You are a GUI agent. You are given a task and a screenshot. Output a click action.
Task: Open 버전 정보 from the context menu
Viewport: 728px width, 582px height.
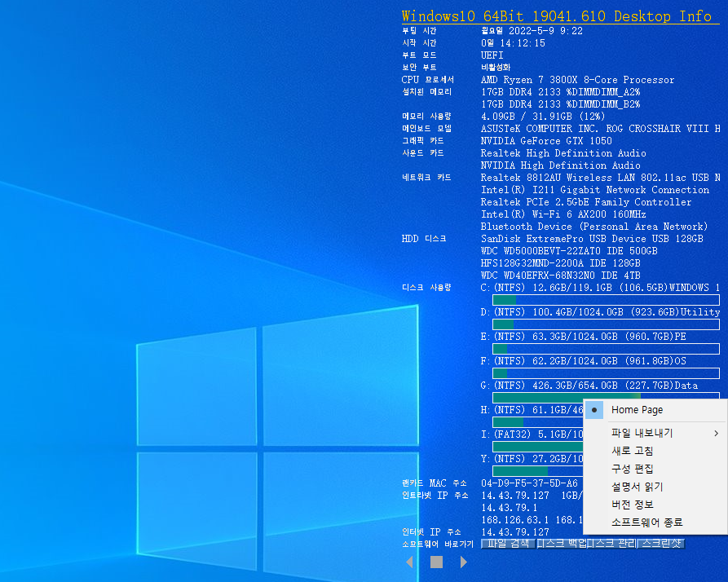click(x=655, y=505)
